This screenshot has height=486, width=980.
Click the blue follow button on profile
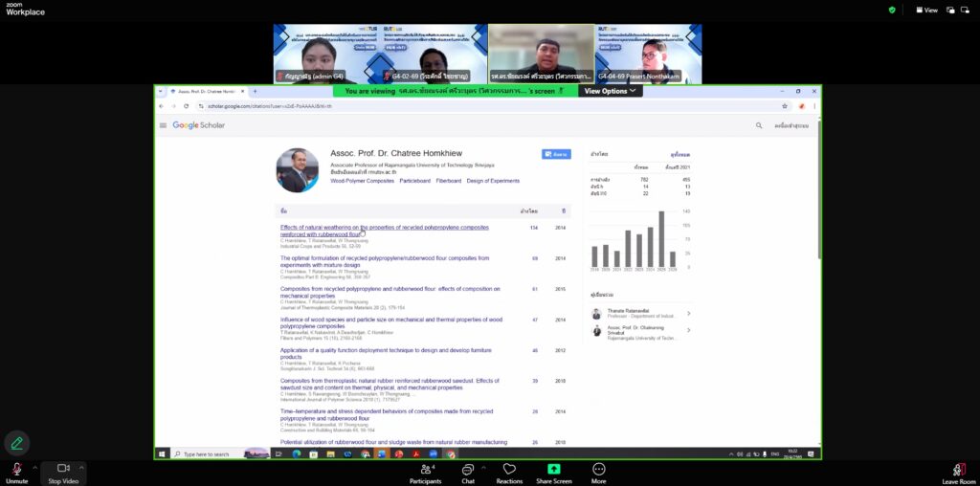point(556,154)
